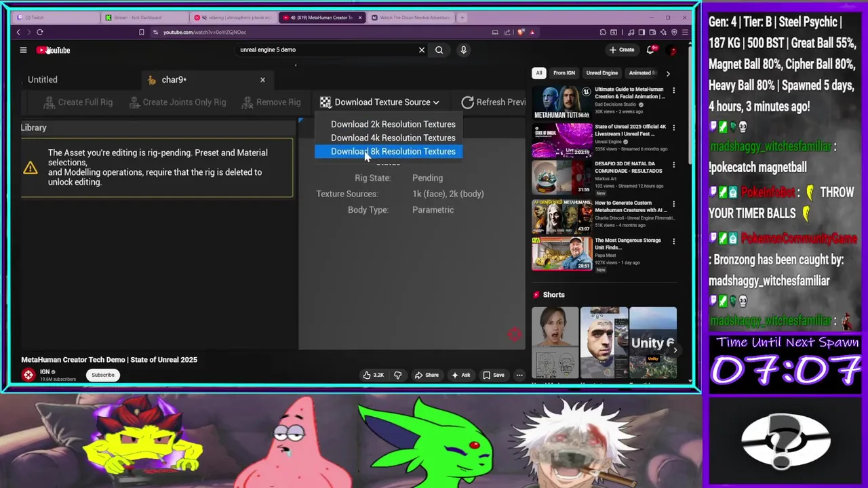Go forward in browser history
Image resolution: width=868 pixels, height=488 pixels.
[x=28, y=32]
